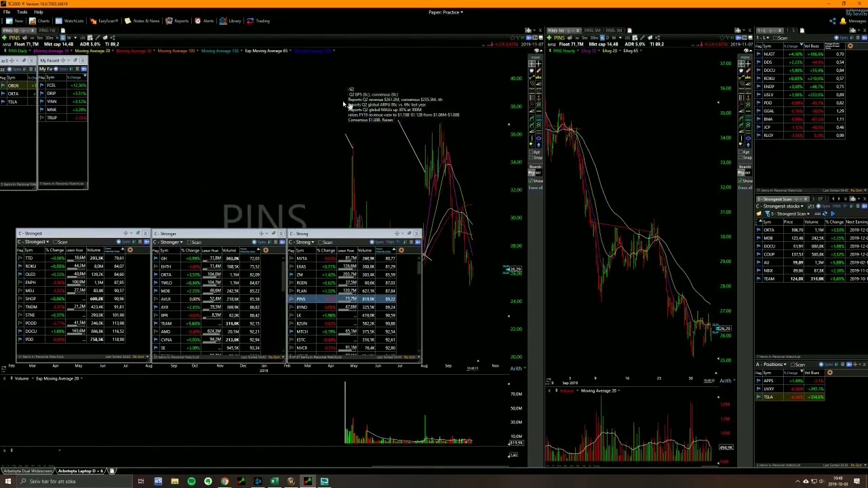Open the Alerts toolbar button
868x488 pixels.
tap(204, 21)
